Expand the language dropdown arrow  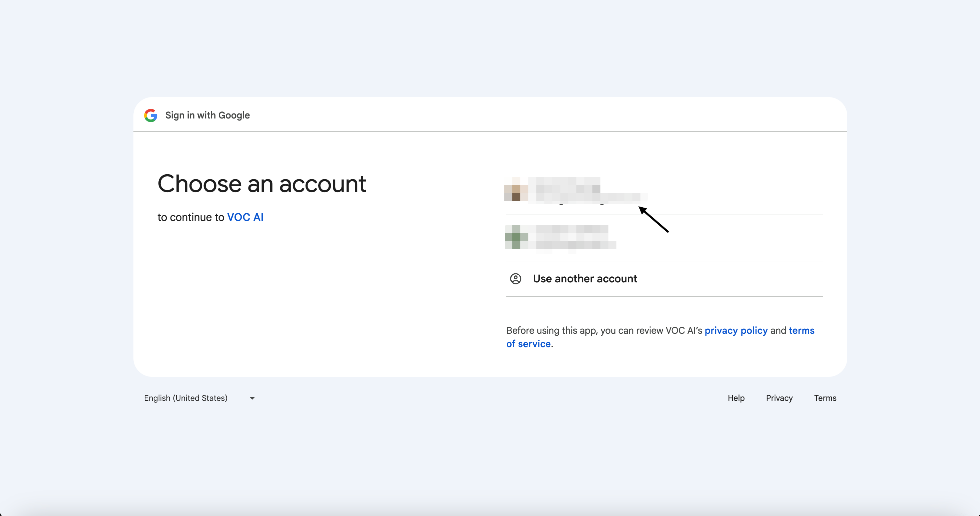[252, 398]
